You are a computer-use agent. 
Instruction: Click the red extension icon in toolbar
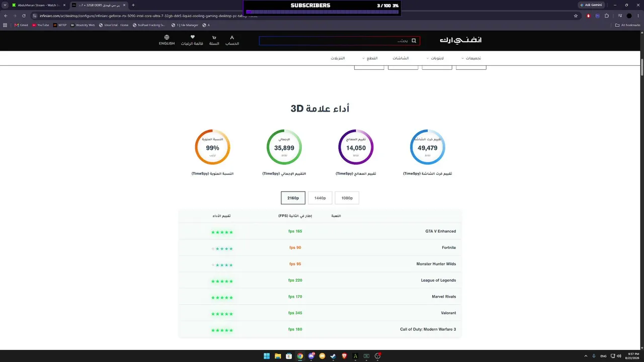(589, 16)
